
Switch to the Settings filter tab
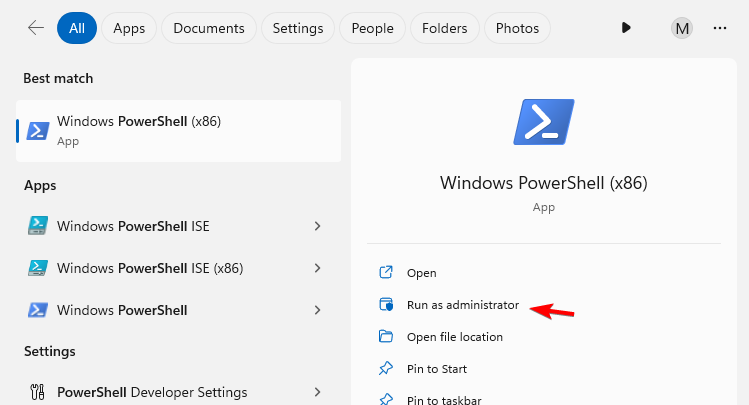298,28
